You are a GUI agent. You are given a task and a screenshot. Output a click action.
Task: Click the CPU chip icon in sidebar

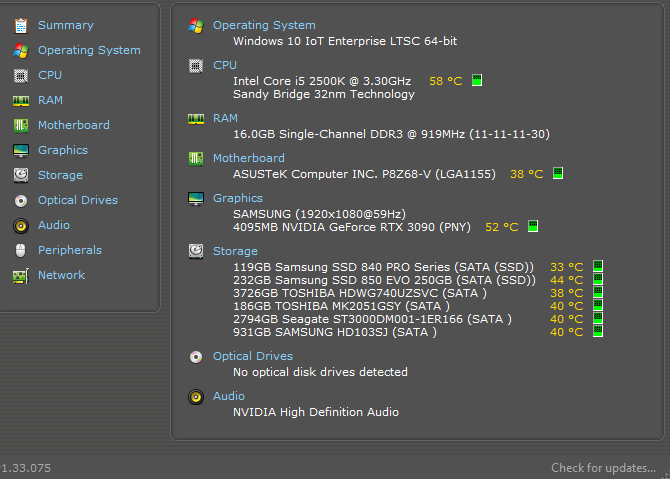[x=21, y=76]
